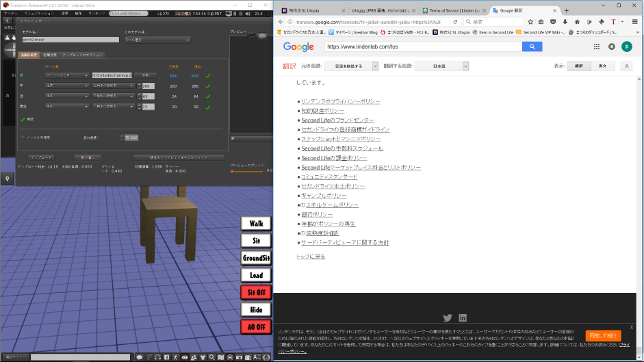
Task: Click the Twitter icon in page footer
Action: pyautogui.click(x=448, y=318)
